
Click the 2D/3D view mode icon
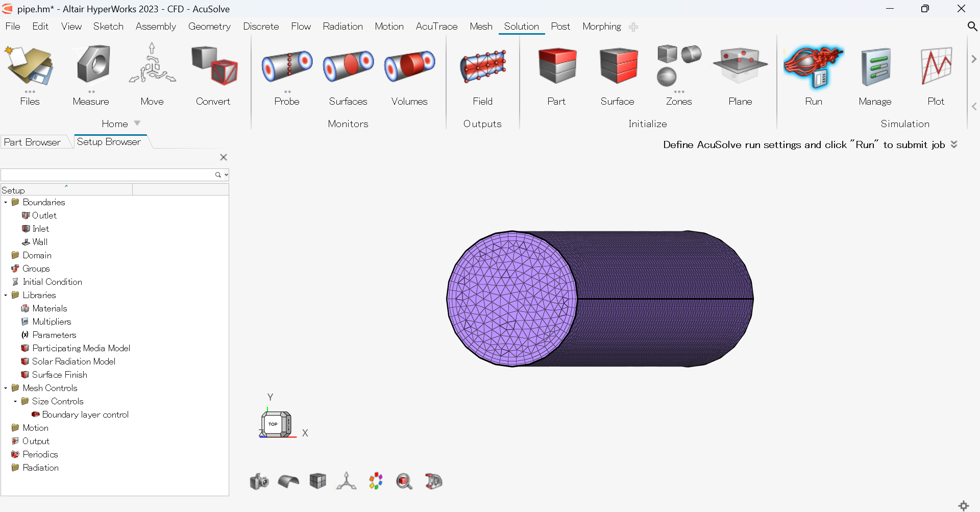(x=433, y=481)
